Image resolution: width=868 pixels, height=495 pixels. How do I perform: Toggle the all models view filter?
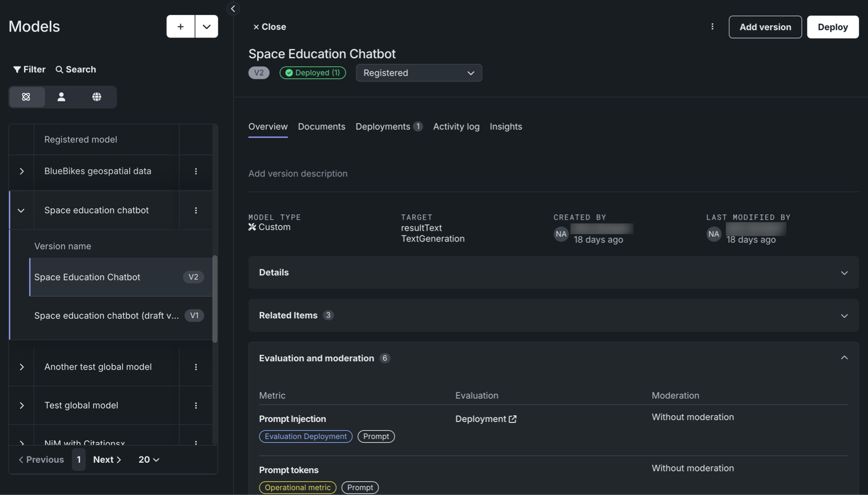point(26,97)
